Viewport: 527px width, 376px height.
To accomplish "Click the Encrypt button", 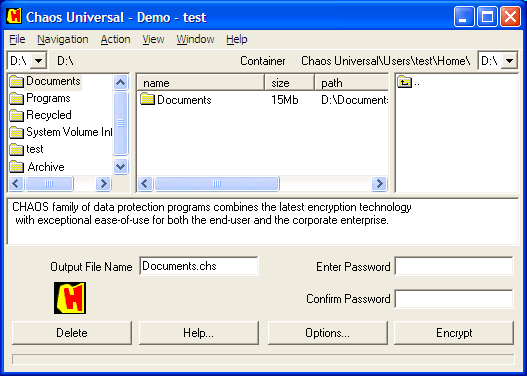I will (454, 333).
